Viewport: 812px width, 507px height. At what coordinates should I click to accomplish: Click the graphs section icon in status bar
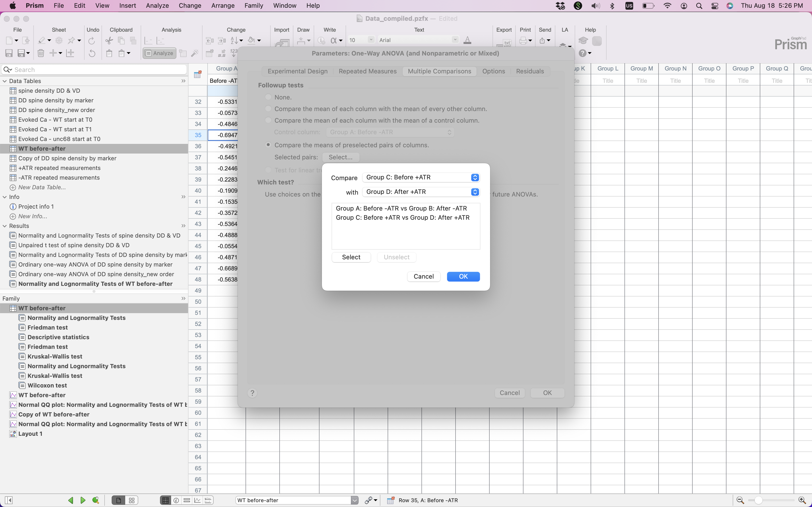(197, 500)
